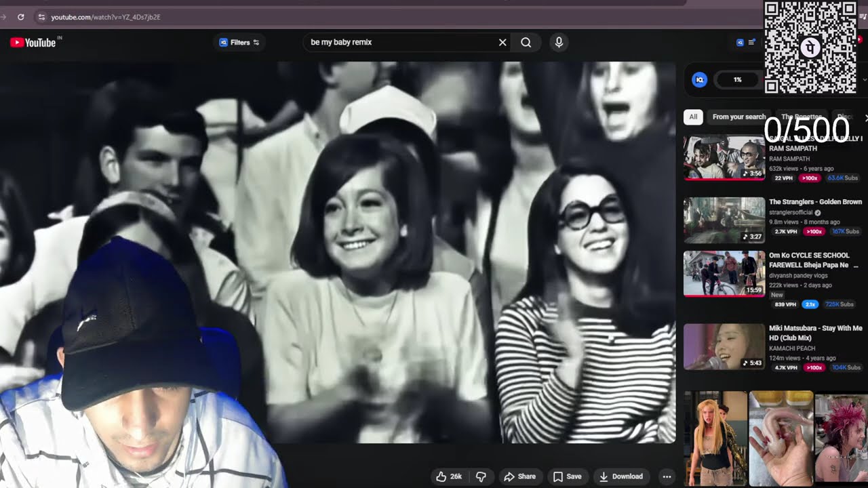Click the 4.7K VPH badge
The image size is (868, 488).
785,367
